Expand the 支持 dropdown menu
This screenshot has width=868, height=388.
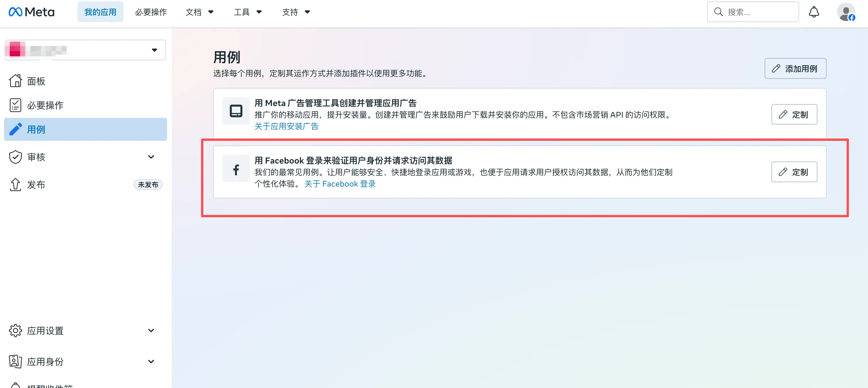296,12
